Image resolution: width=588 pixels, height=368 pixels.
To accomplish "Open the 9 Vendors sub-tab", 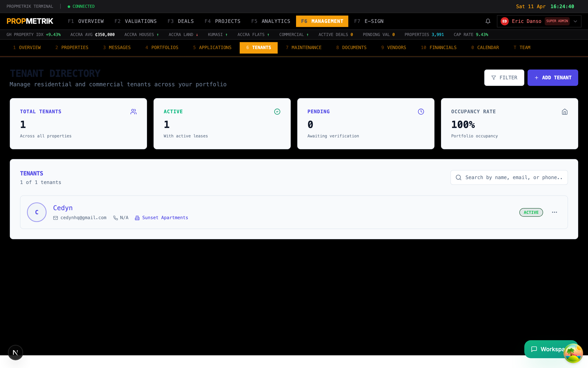I will click(394, 48).
